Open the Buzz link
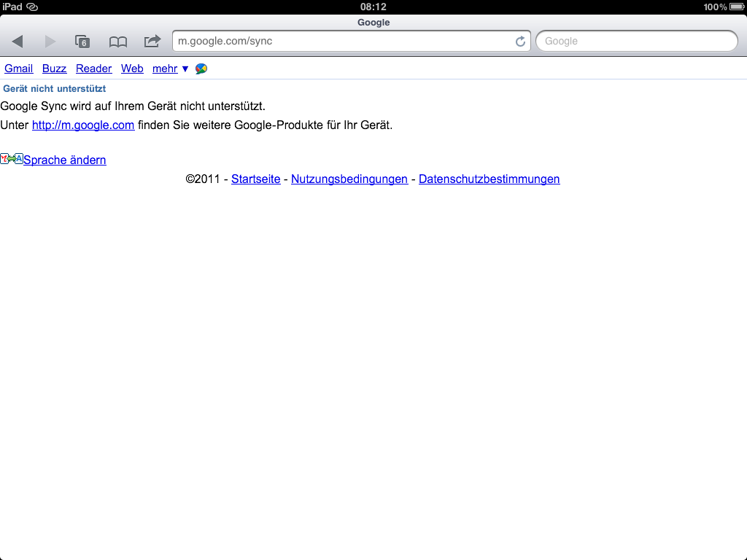Screen dimensions: 747x560 [54, 69]
